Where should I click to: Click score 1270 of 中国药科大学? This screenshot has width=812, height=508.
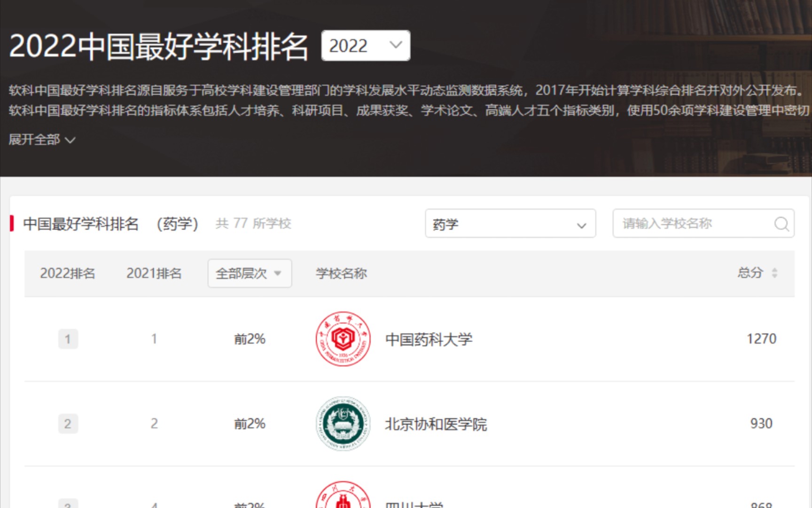[761, 339]
